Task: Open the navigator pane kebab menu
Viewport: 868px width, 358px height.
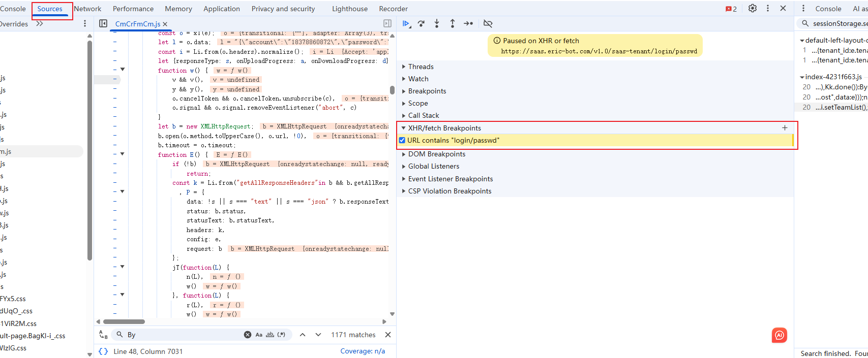Action: (85, 23)
